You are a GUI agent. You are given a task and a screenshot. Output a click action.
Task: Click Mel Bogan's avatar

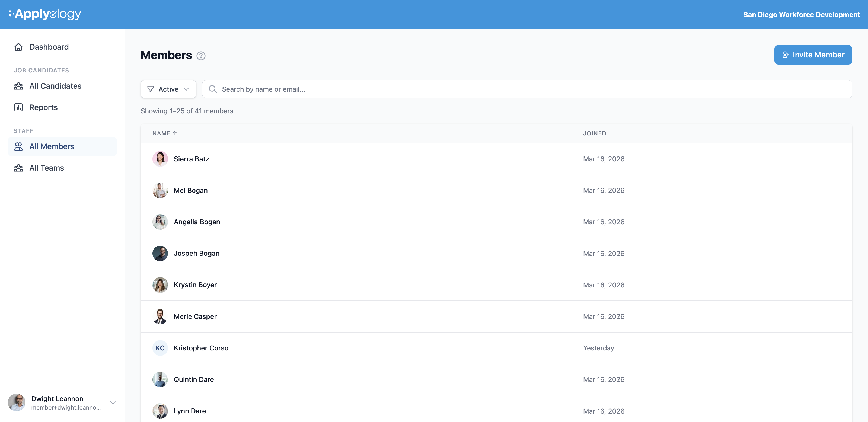[160, 190]
